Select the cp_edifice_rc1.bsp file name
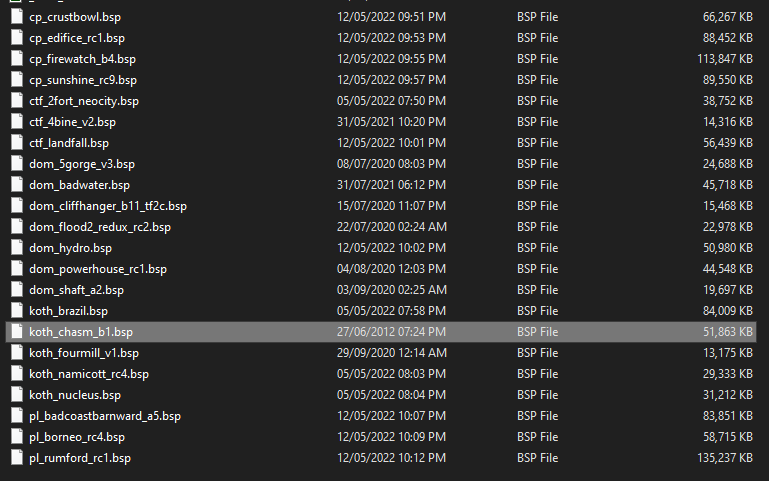This screenshot has width=769, height=481. tap(77, 38)
